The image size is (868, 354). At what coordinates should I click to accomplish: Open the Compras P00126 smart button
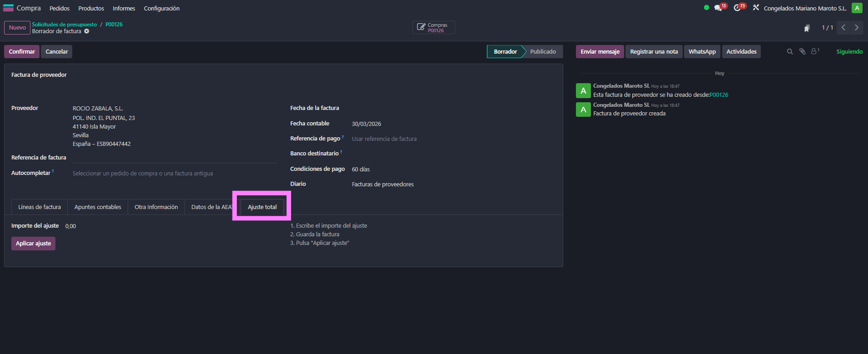(x=433, y=28)
